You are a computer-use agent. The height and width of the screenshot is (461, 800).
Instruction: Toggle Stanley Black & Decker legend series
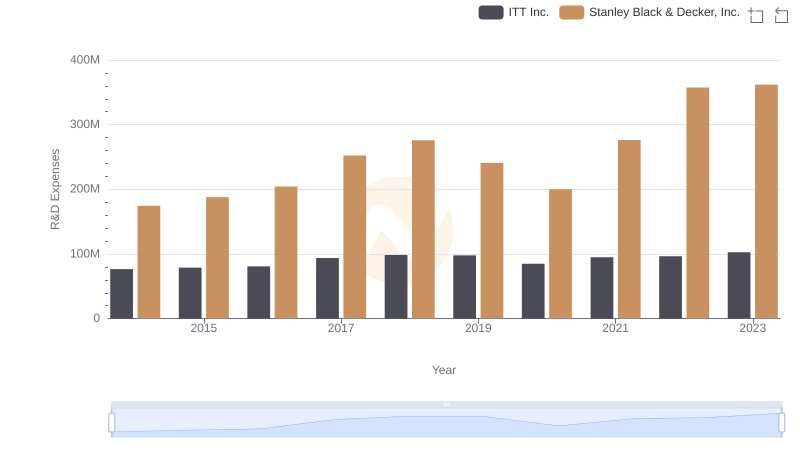[x=649, y=12]
